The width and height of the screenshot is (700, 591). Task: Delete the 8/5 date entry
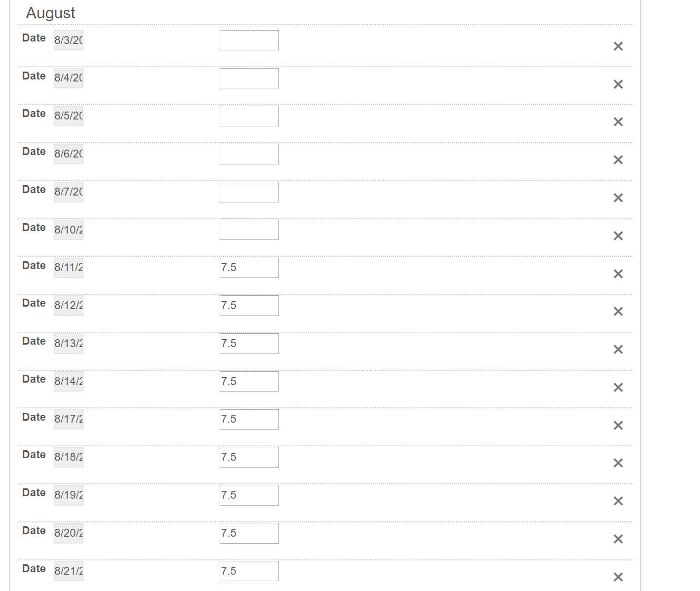tap(618, 122)
